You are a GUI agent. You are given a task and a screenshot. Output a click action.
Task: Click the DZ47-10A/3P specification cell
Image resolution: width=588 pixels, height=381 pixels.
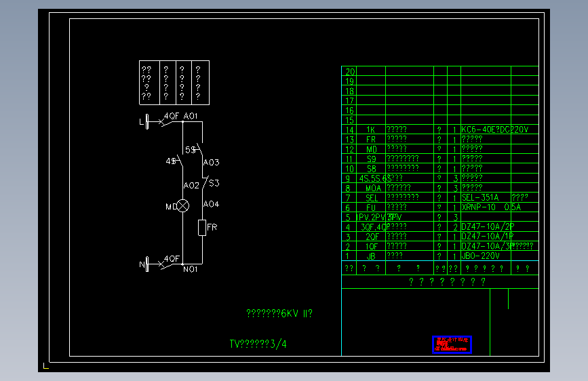pyautogui.click(x=488, y=246)
